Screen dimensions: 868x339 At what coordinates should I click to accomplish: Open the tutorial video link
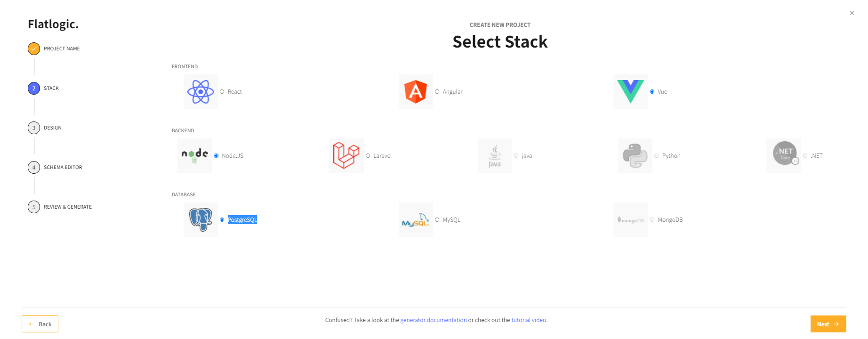click(x=529, y=320)
